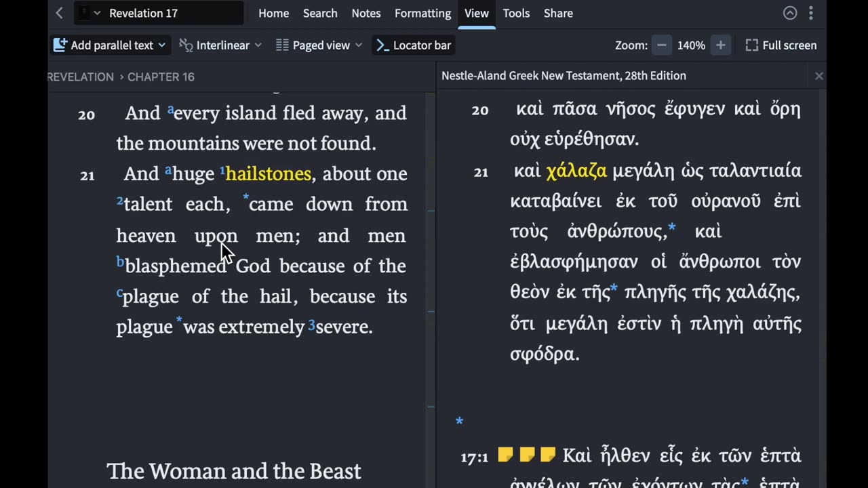Open the first yellow note icon at 17:1
This screenshot has width=868, height=488.
point(505,455)
